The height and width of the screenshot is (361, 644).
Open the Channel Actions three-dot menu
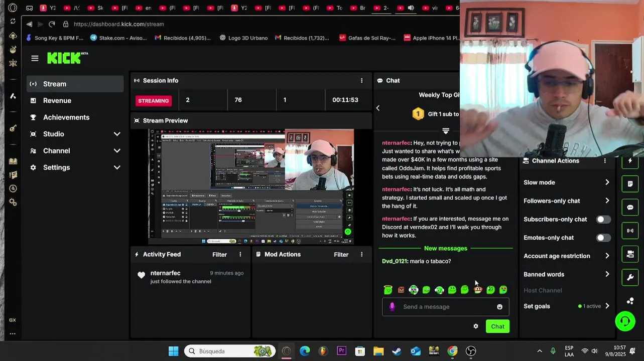click(605, 161)
